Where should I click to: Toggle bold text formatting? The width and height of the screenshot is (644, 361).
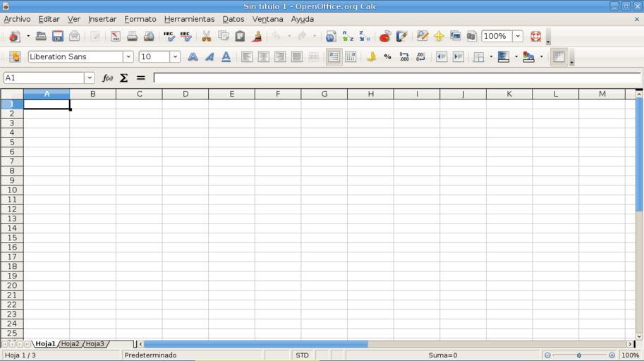193,57
